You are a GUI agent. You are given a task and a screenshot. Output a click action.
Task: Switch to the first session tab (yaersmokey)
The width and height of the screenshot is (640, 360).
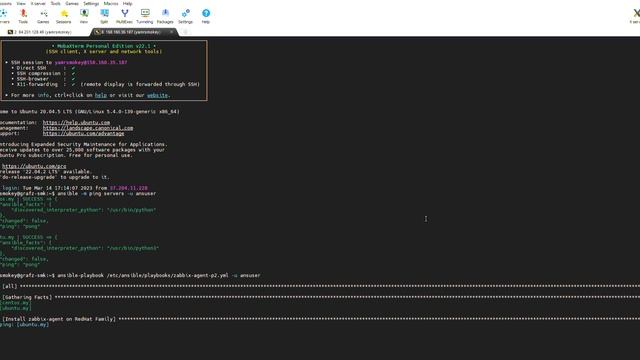coord(40,32)
